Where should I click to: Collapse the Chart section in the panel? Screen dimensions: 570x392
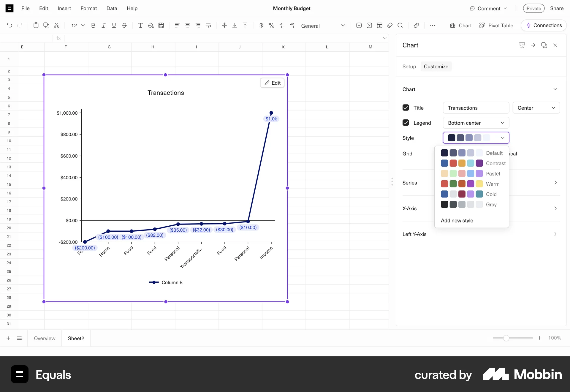(x=555, y=89)
